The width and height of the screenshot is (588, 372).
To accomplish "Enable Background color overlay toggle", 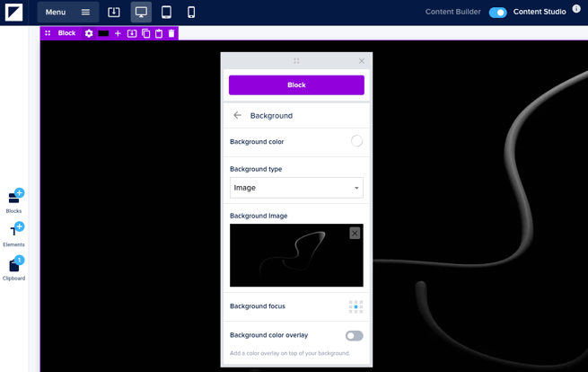I will pyautogui.click(x=355, y=336).
